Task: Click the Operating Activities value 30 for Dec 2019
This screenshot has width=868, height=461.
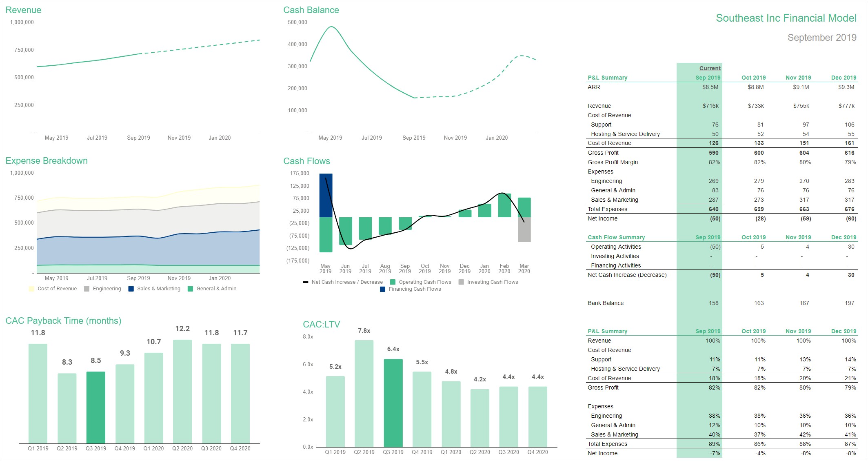Action: click(851, 247)
